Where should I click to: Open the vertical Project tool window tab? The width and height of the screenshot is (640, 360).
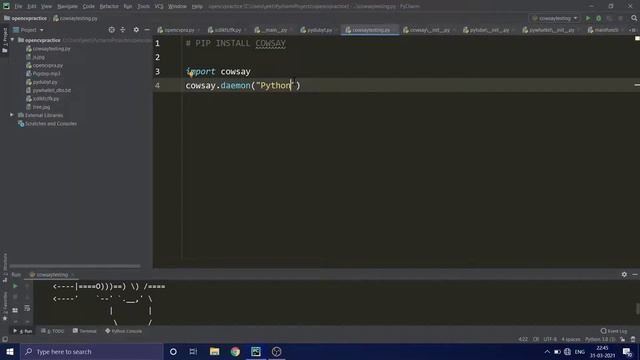point(5,40)
